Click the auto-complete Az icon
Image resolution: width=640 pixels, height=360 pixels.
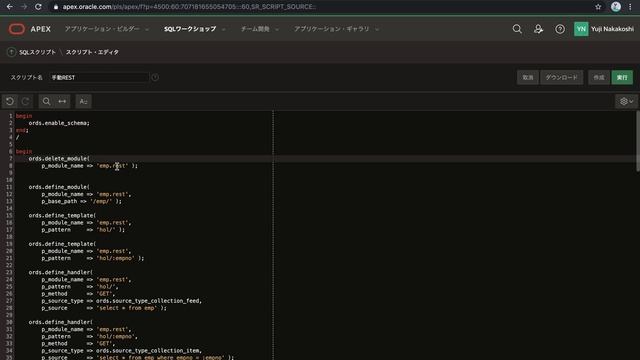pos(83,101)
